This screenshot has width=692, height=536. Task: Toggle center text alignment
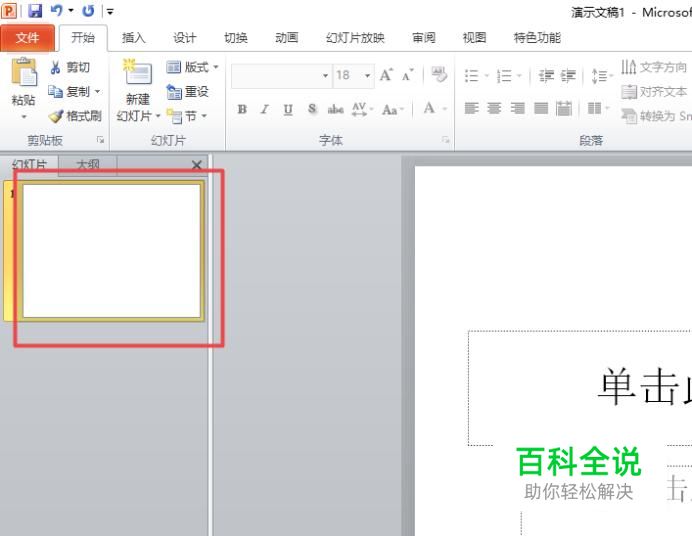[x=494, y=108]
